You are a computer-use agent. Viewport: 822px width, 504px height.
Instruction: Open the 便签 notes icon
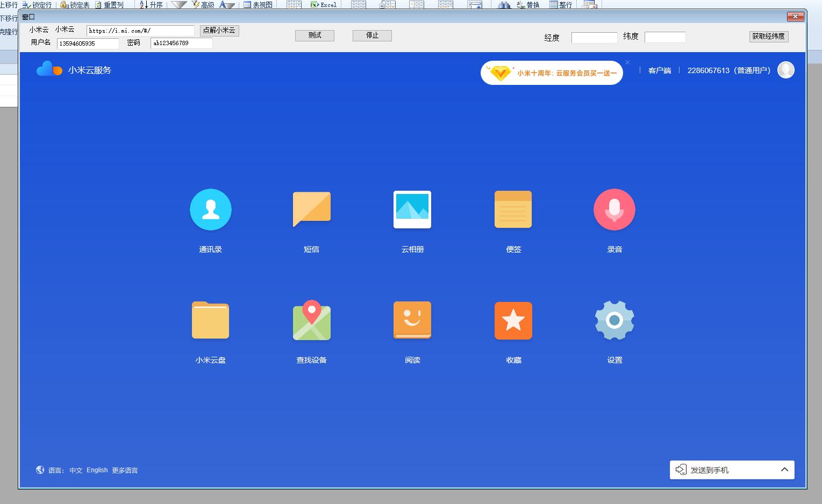click(513, 210)
